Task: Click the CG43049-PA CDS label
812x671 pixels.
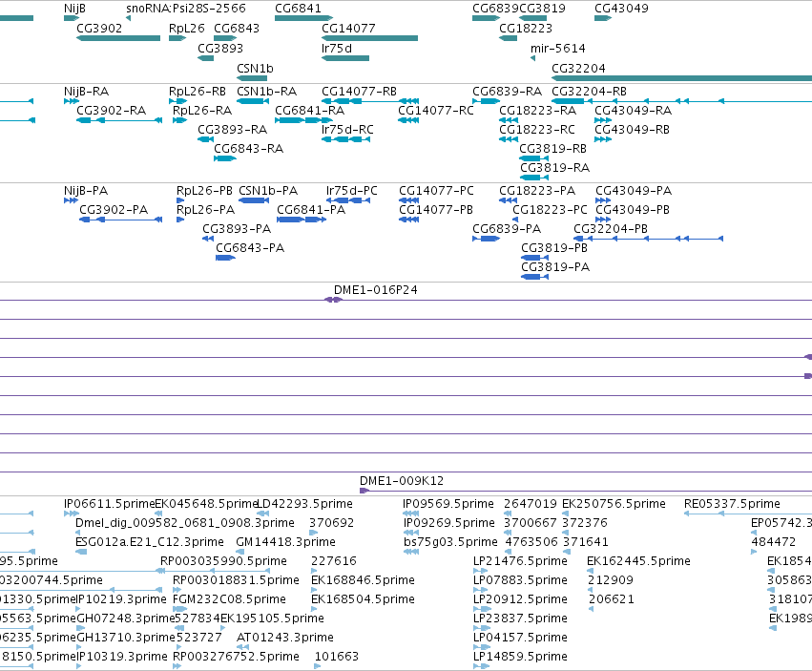Action: (x=633, y=191)
